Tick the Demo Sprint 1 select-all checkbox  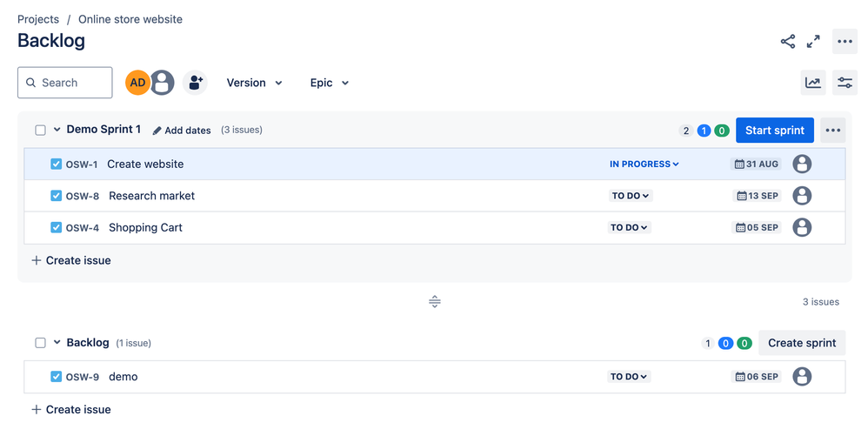(40, 130)
